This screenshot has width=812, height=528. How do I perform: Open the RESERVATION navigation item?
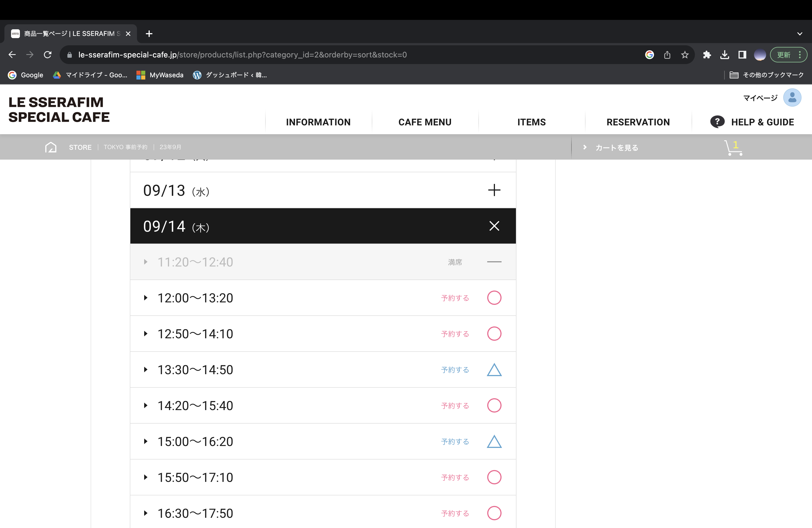(x=638, y=122)
